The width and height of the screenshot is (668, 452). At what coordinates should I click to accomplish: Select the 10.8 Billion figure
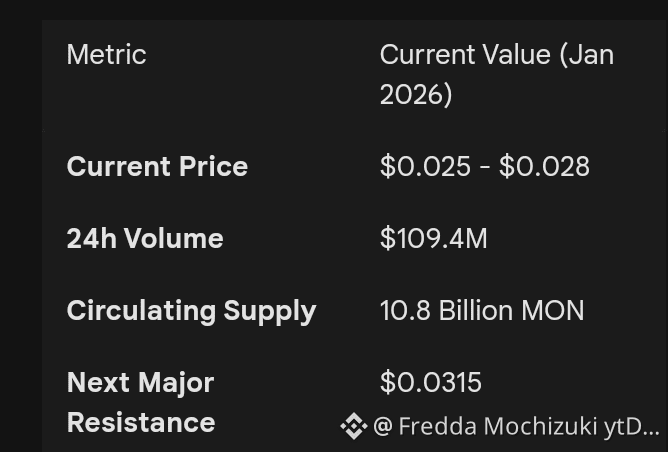tap(442, 310)
